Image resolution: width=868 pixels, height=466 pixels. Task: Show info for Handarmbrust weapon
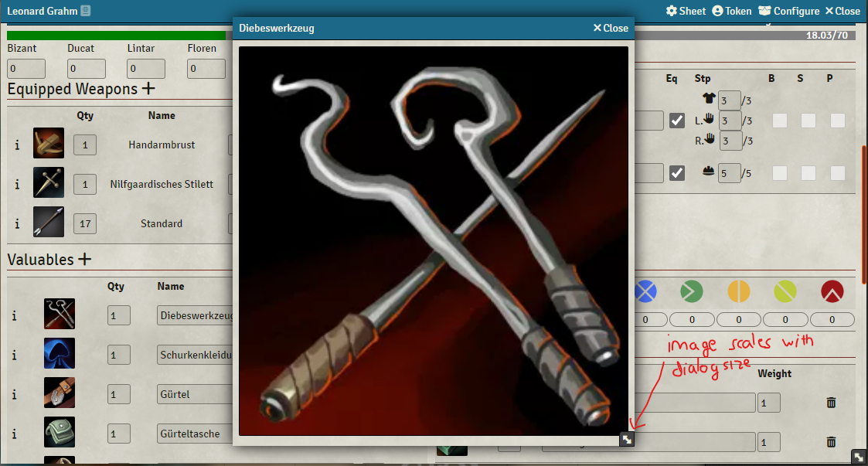pos(17,145)
